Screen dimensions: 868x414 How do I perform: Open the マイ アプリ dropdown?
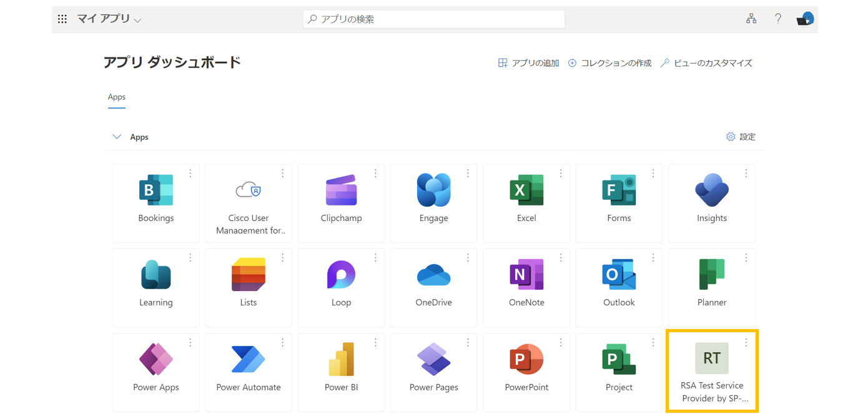[x=109, y=19]
